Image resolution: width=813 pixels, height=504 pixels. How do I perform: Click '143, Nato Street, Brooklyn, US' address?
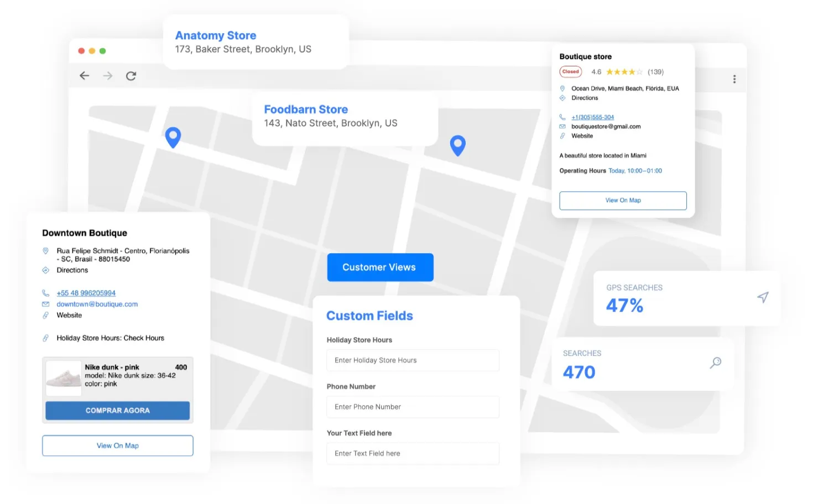331,123
